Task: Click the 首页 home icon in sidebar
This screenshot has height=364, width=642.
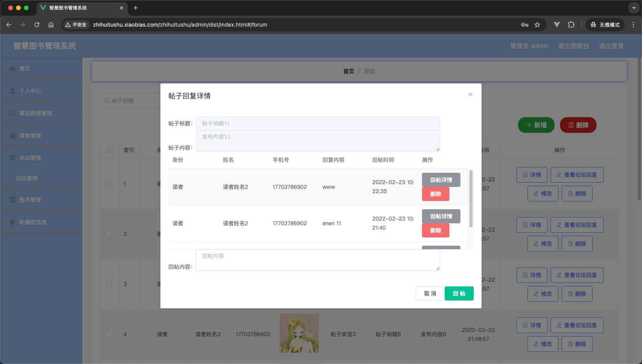Action: 13,69
